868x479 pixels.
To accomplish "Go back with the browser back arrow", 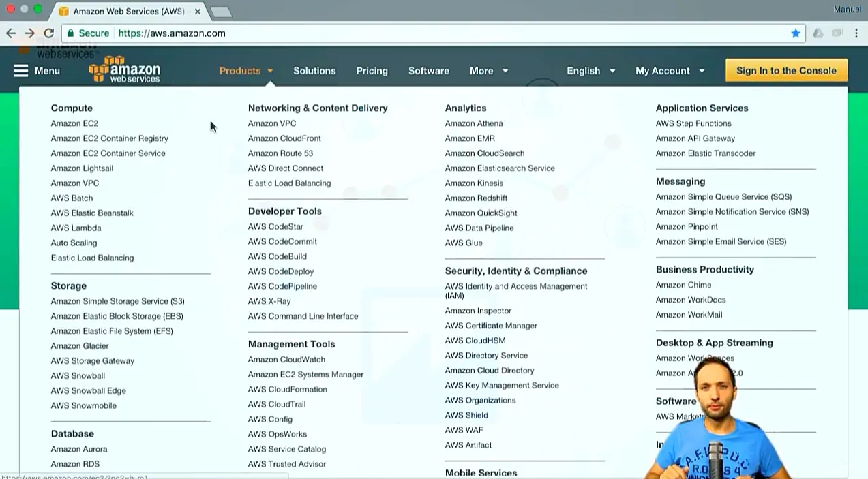I will [x=11, y=33].
